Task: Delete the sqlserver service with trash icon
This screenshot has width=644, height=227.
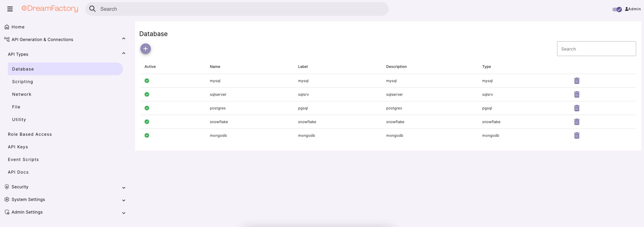Action: 577,94
